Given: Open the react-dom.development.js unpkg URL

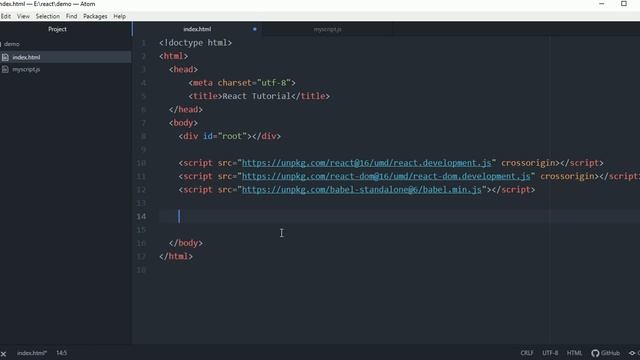Looking at the screenshot, I should [x=386, y=176].
